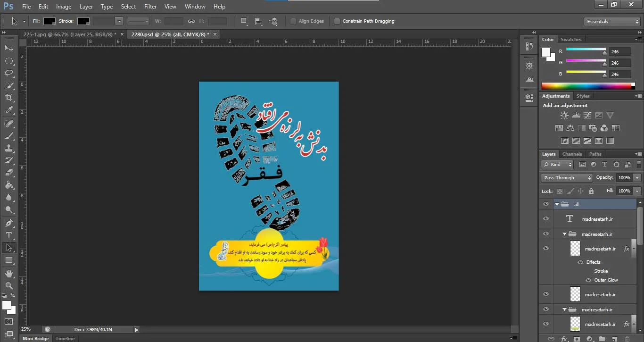Open the Essentials workspace dropdown
Screen dimensions: 644x342
612,22
